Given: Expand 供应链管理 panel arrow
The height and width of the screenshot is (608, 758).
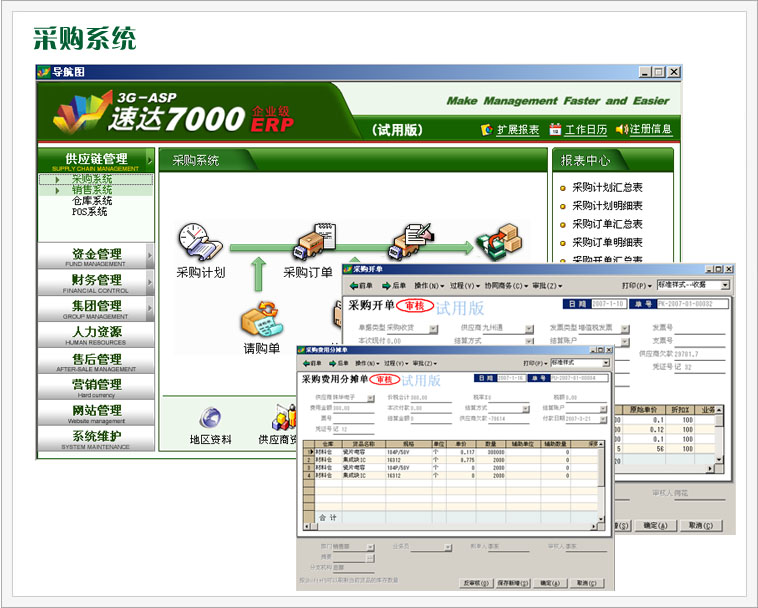Looking at the screenshot, I should [150, 160].
